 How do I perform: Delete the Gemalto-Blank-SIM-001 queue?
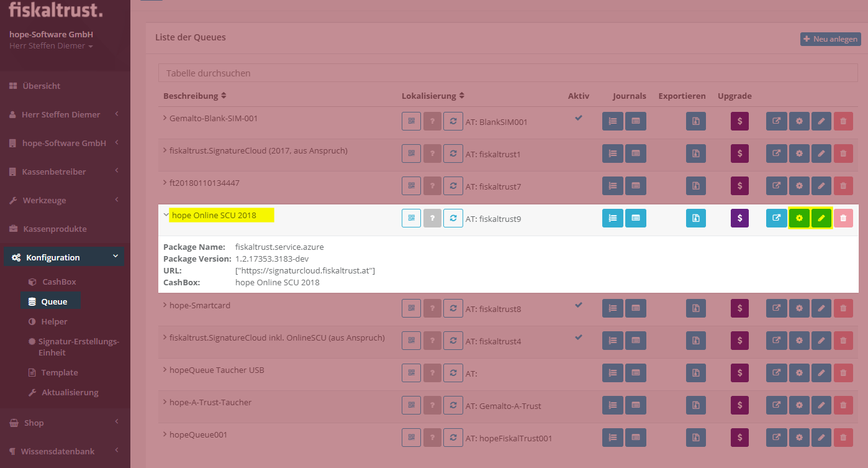(843, 121)
